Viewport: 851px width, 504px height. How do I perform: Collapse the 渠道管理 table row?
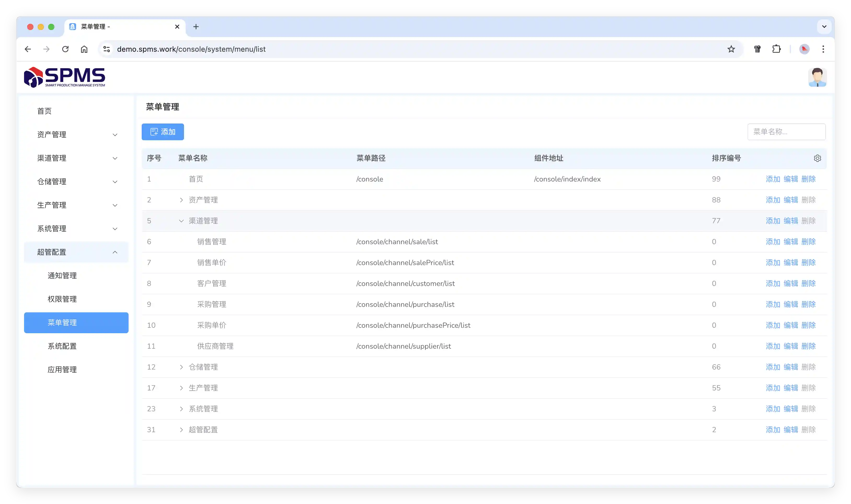tap(181, 221)
